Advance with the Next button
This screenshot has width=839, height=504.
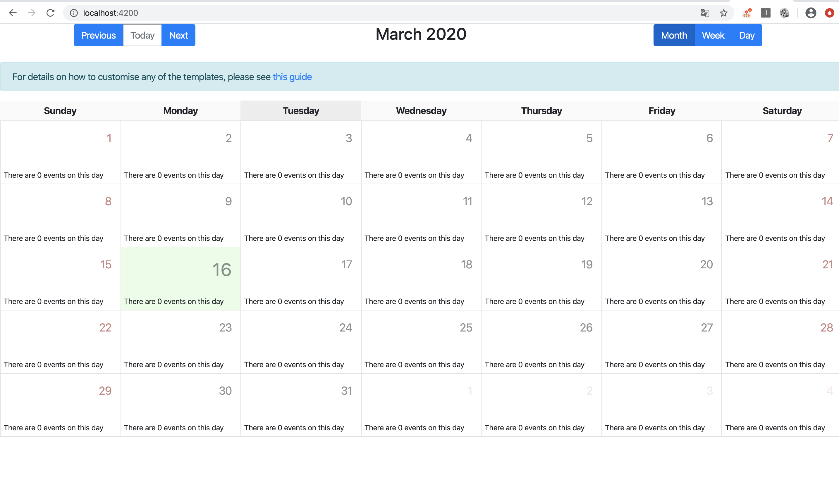tap(178, 35)
